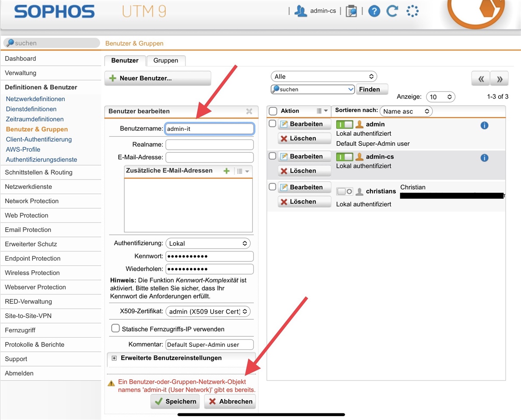Viewport: 521px width, 420px height.
Task: Focus the Wiederholen password field
Action: click(x=210, y=269)
